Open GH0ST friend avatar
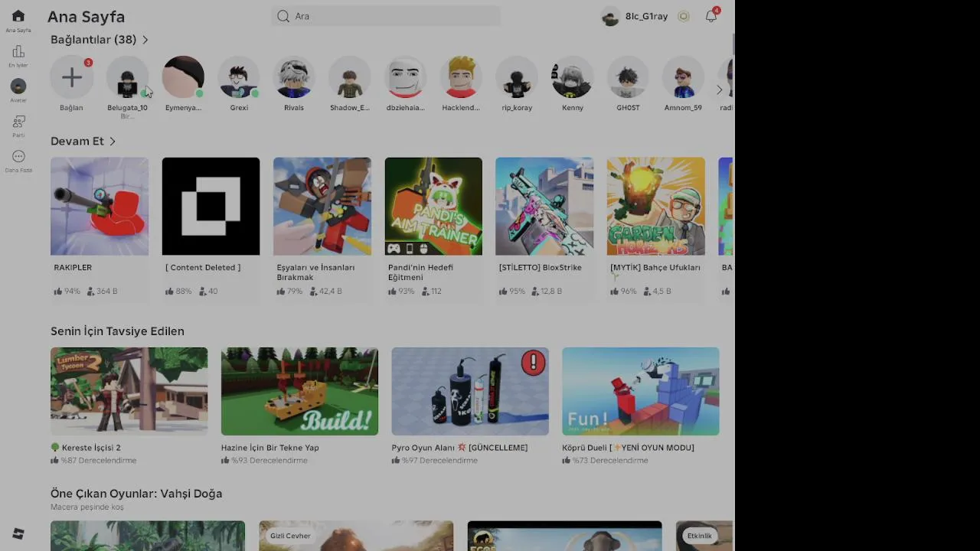Screen dimensions: 980x551 [x=628, y=77]
